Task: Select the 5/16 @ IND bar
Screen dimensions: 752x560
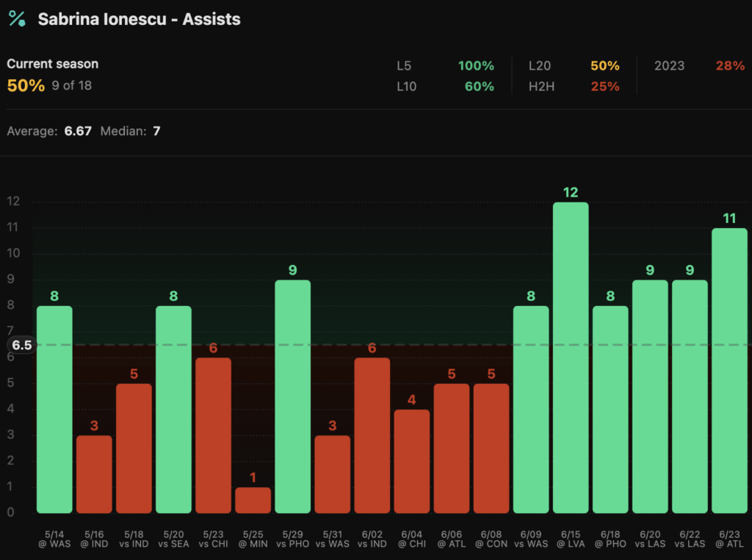Action: 94,474
